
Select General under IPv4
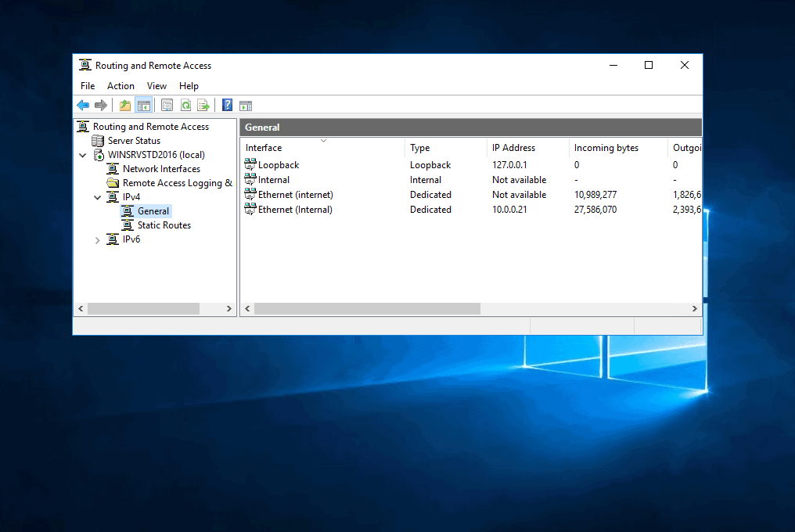153,211
